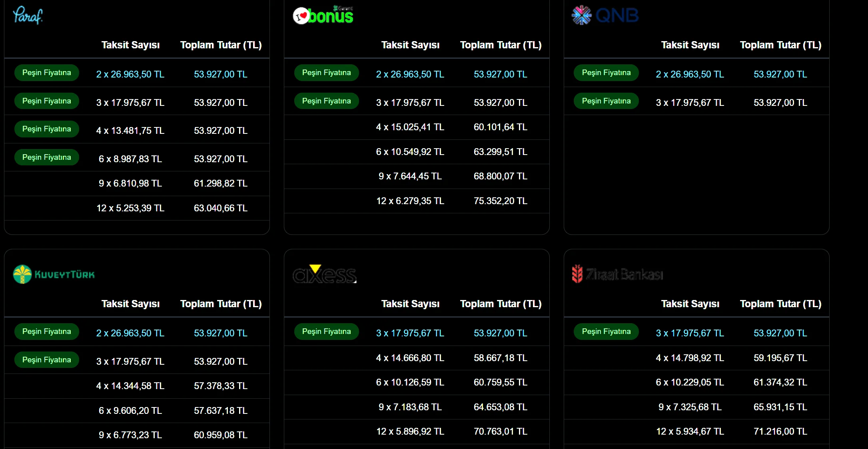Select QNB 3 x 17.975,67 TL installment
The height and width of the screenshot is (449, 868).
[x=690, y=103]
